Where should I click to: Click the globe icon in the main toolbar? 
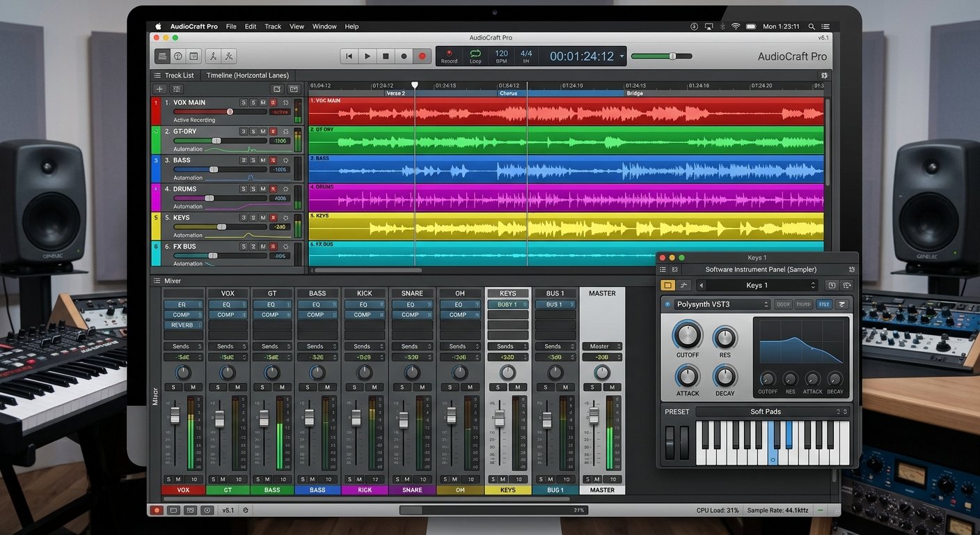click(x=178, y=56)
